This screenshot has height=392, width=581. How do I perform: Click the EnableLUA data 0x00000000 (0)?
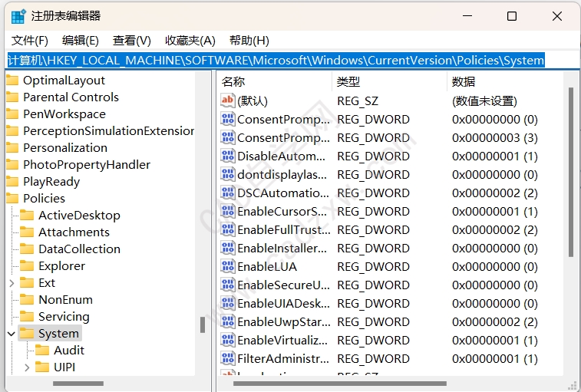pos(495,267)
